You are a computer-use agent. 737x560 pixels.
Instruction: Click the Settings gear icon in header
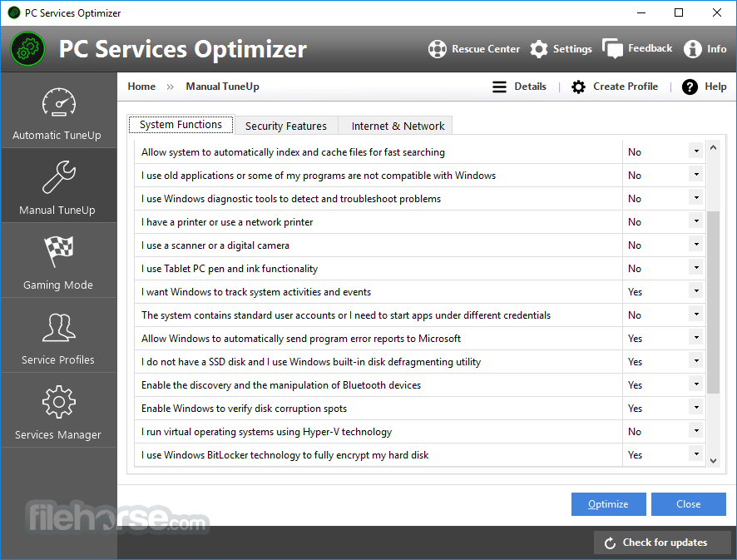[539, 49]
